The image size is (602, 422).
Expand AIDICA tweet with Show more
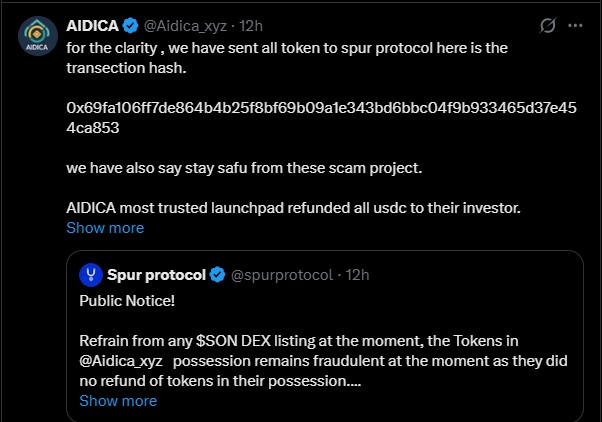(x=105, y=228)
